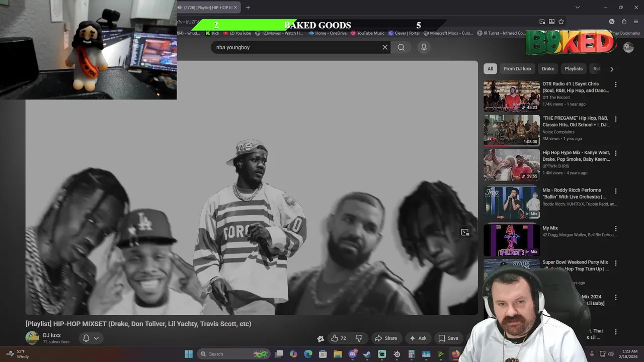Screen dimensions: 644x362
Task: Open the Kick bookmark
Action: [212, 33]
